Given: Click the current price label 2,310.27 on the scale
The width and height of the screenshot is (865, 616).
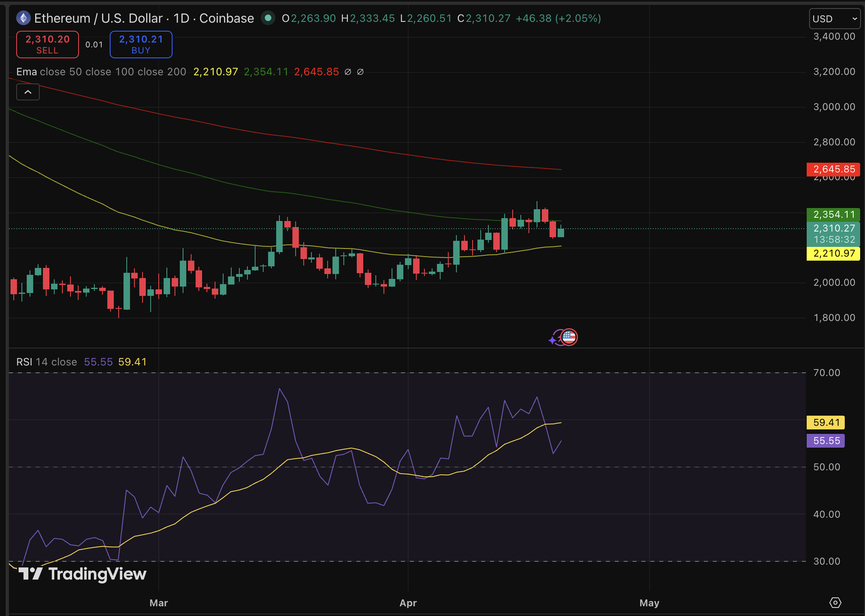Looking at the screenshot, I should [833, 228].
